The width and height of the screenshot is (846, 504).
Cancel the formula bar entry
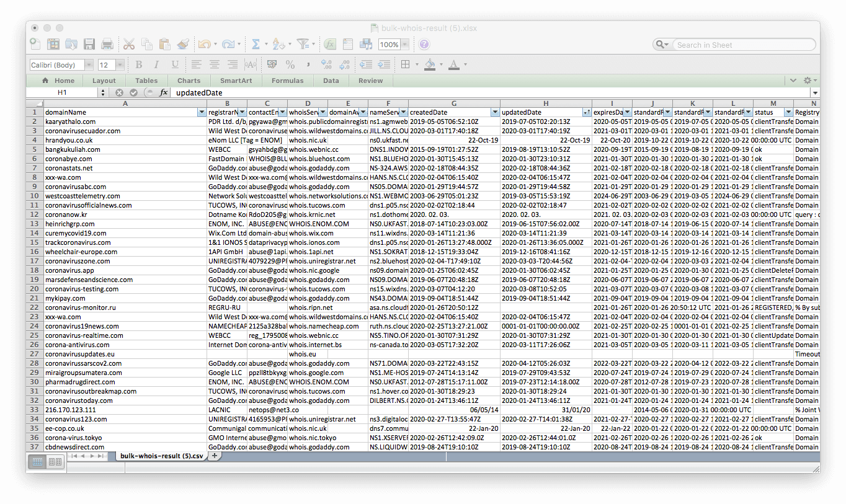click(119, 92)
